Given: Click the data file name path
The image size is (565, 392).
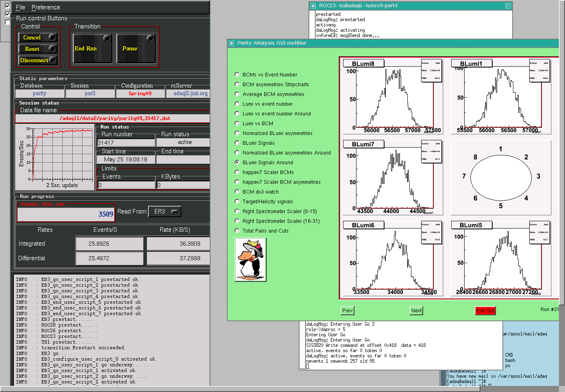Looking at the screenshot, I should point(113,118).
